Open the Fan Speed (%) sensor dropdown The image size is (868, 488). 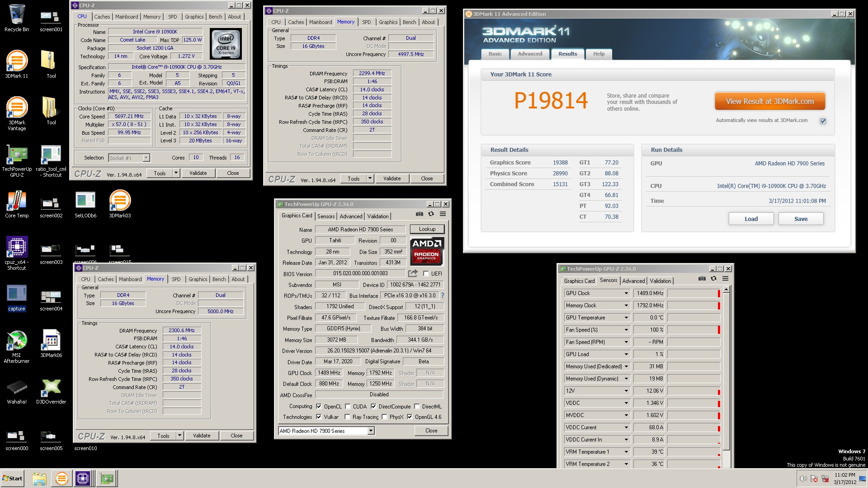tap(626, 330)
